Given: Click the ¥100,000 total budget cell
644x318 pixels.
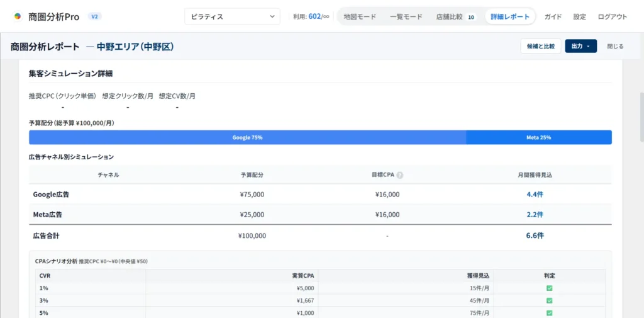Looking at the screenshot, I should (x=252, y=236).
